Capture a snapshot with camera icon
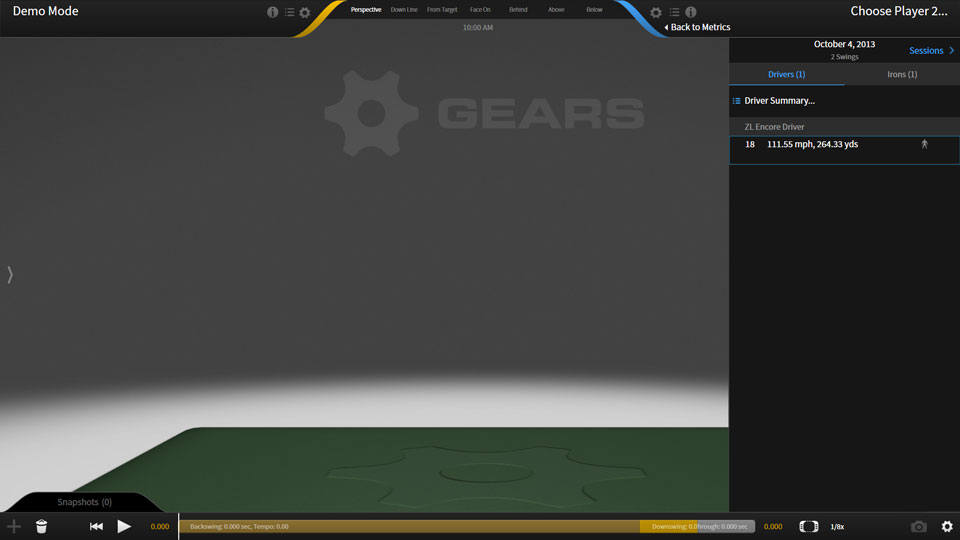 point(918,527)
